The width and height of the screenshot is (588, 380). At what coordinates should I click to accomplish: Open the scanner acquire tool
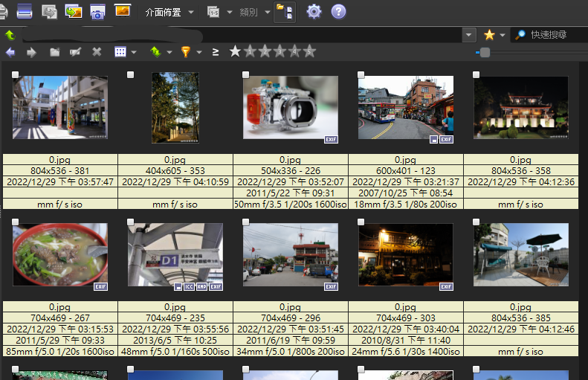tap(25, 12)
